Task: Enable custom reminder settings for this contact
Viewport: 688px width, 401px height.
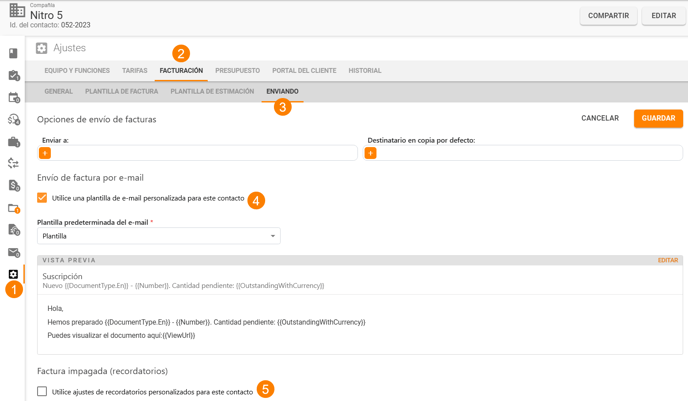Action: (x=42, y=391)
